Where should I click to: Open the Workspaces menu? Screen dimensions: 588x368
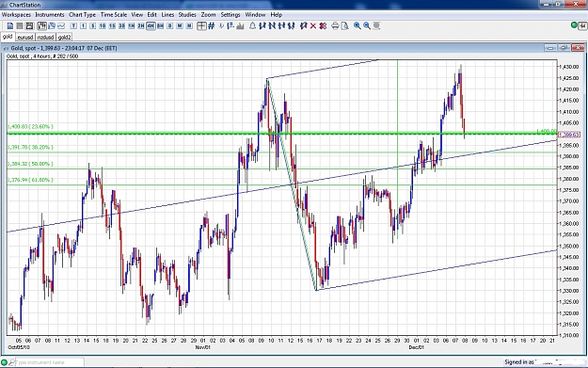16,15
